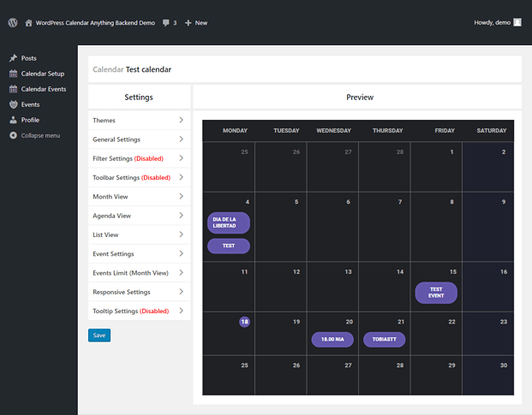Select day 1 in the calendar
The height and width of the screenshot is (415, 532).
[x=451, y=151]
